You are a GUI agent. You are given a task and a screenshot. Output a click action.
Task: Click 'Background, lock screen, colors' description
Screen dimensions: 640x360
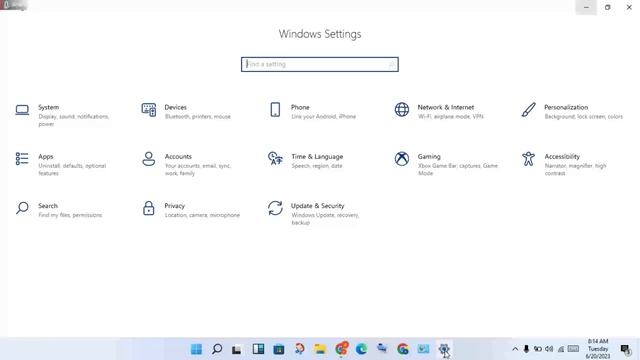(x=584, y=117)
